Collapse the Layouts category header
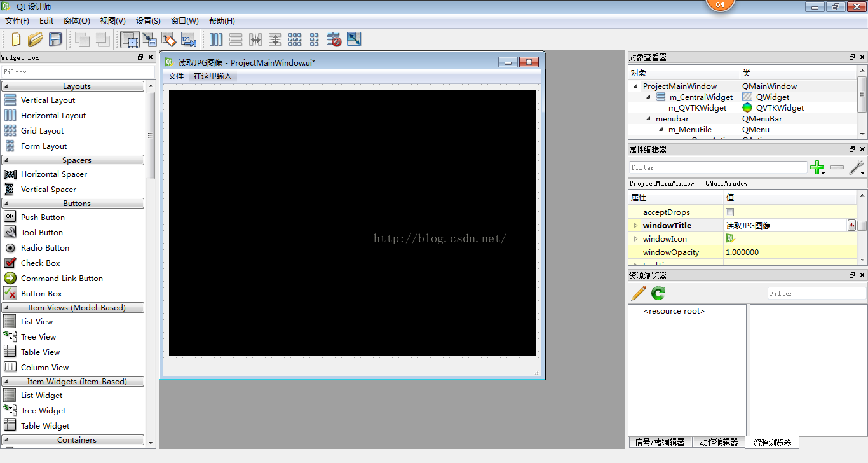This screenshot has width=868, height=463. click(x=73, y=86)
